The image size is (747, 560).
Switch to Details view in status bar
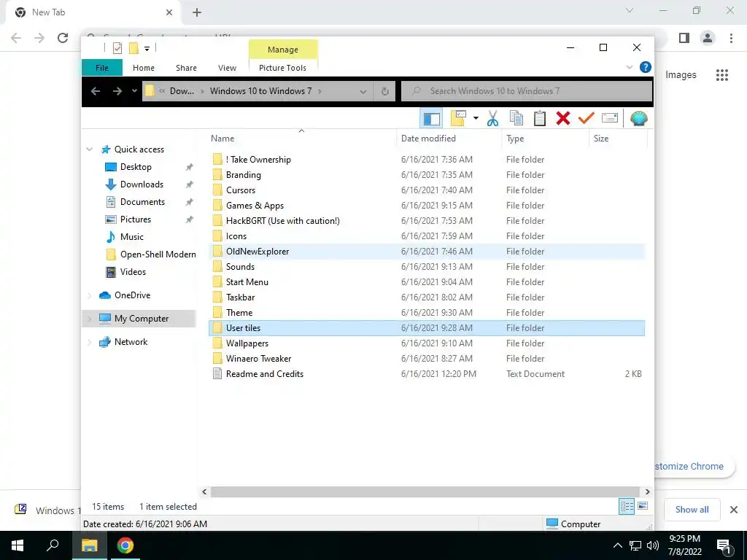click(627, 506)
